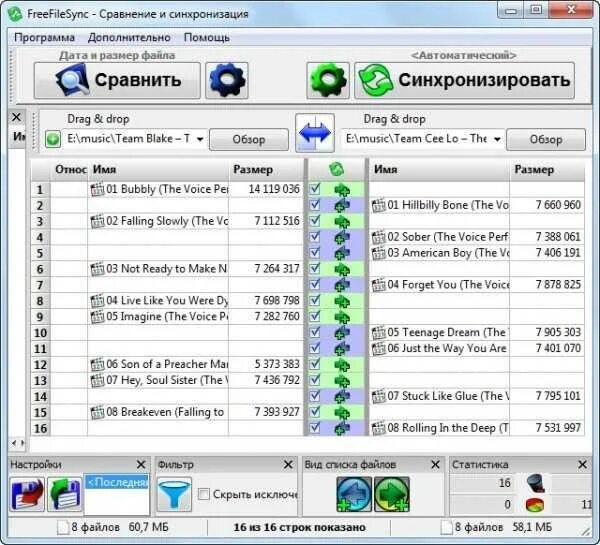This screenshot has height=545, width=600.
Task: Select row number 13 header
Action: (x=41, y=381)
